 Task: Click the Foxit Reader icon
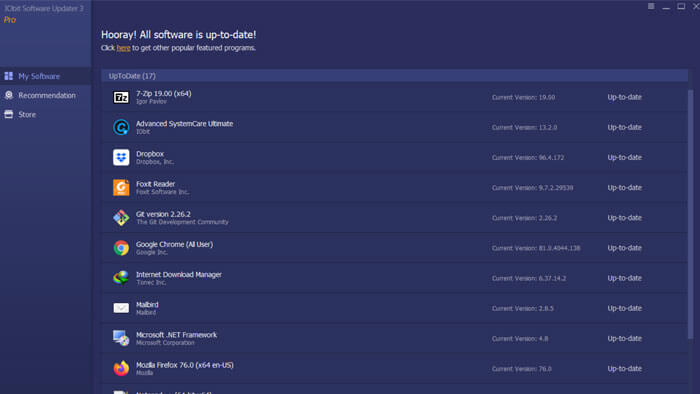[121, 187]
